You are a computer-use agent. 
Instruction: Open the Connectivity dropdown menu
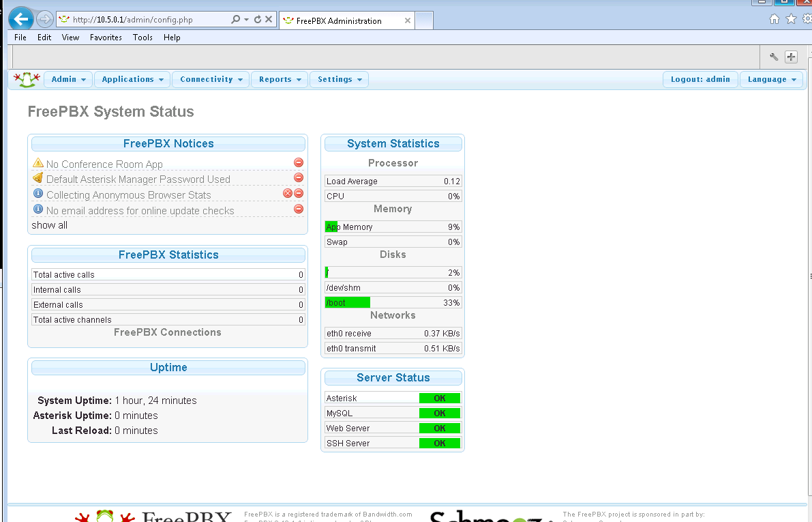coord(210,78)
